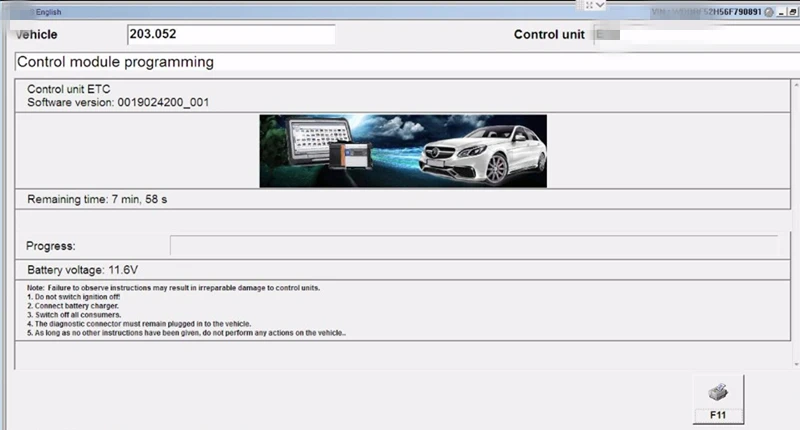Click the 'Progress:' label
This screenshot has height=430, width=800.
[51, 246]
